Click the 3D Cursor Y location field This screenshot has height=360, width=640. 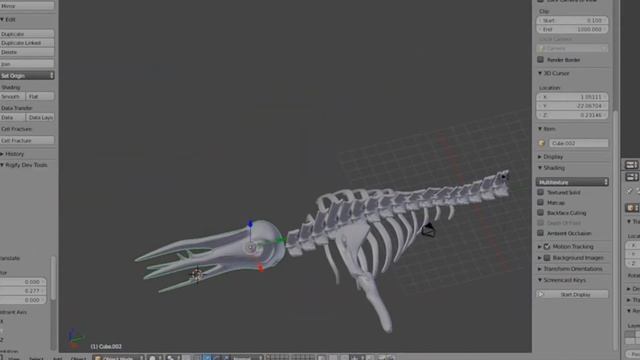point(572,106)
